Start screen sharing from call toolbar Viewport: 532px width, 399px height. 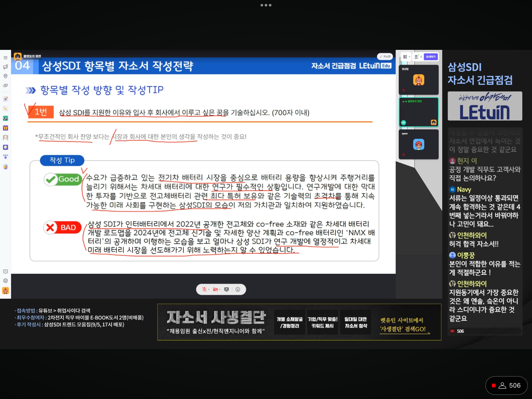click(227, 289)
